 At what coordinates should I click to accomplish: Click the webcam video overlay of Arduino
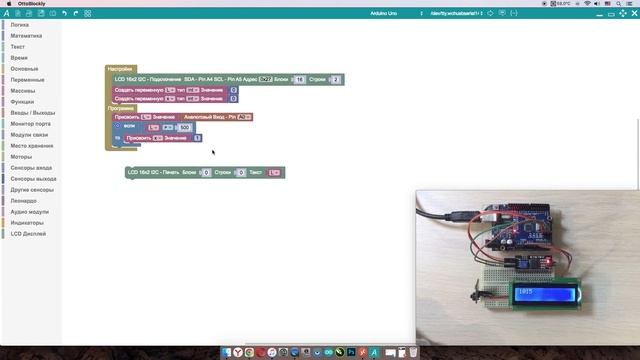(527, 267)
